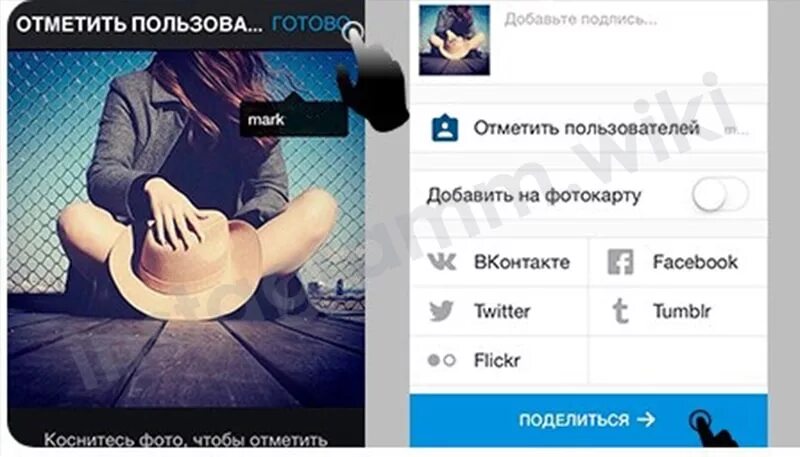Enable sharing to ВКонтакте
This screenshot has width=800, height=457.
point(499,262)
